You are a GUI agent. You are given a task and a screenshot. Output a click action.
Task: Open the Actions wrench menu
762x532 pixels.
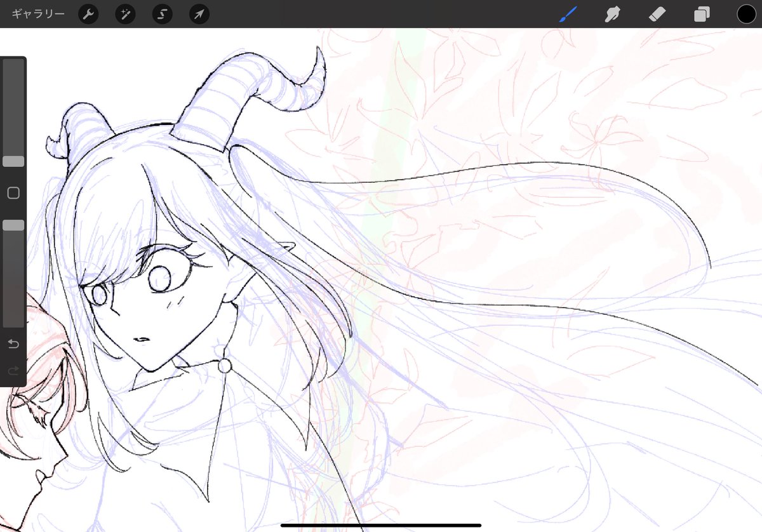[x=88, y=14]
